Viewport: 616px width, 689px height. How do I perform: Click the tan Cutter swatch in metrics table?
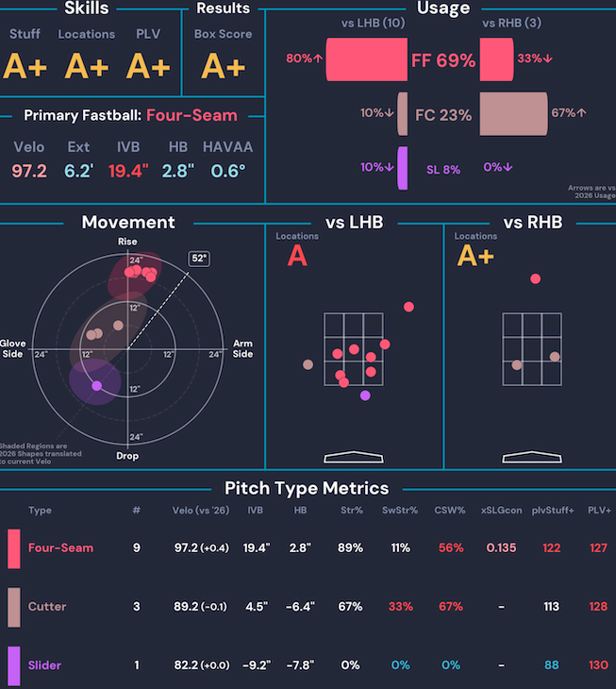click(x=13, y=607)
